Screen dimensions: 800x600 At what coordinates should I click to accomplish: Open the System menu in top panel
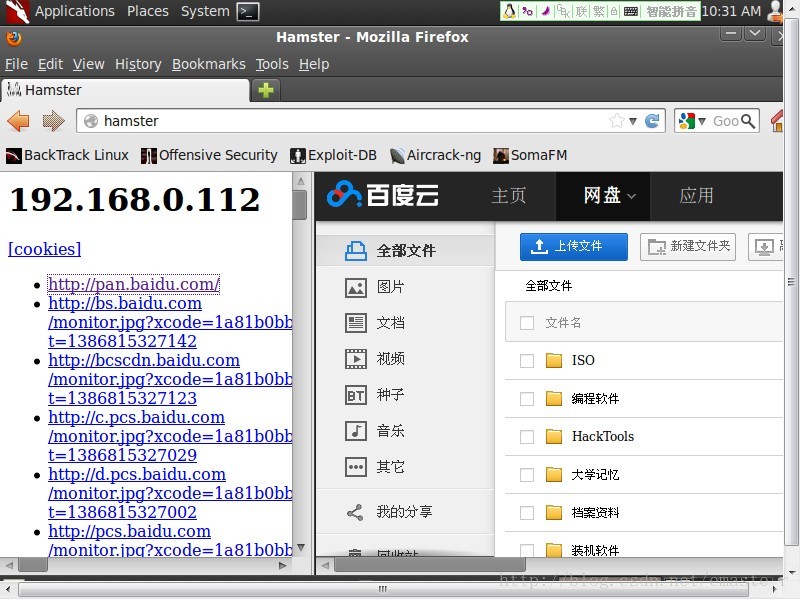(x=205, y=11)
